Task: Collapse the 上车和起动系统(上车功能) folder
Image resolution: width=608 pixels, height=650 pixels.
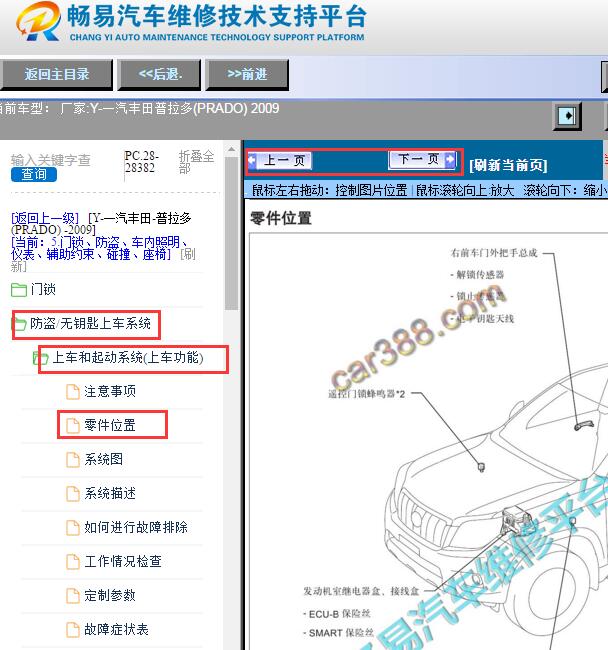Action: (128, 357)
